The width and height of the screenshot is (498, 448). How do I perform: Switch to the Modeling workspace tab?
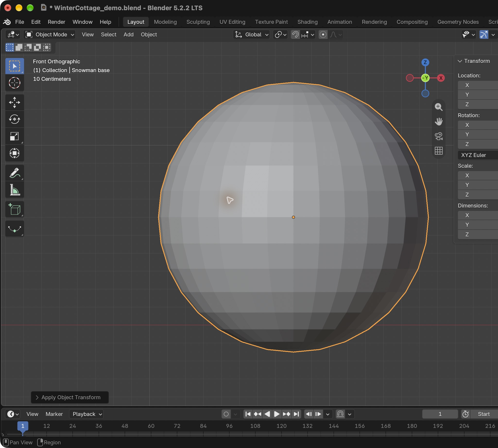pos(165,22)
